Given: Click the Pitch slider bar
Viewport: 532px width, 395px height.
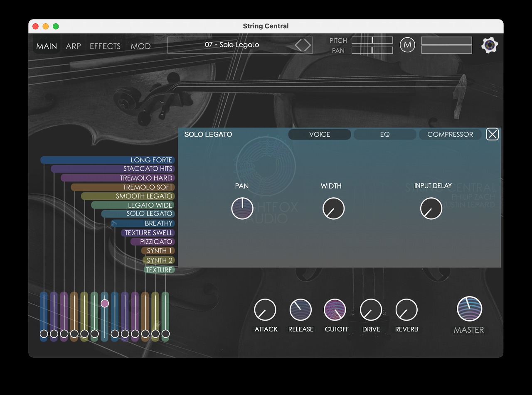Looking at the screenshot, I should (372, 40).
